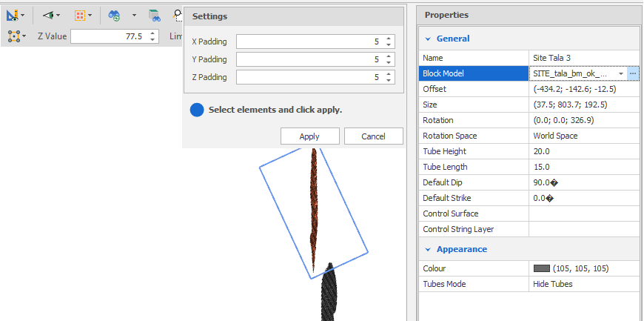
Task: Click the eye view direction icon
Action: pyautogui.click(x=48, y=15)
